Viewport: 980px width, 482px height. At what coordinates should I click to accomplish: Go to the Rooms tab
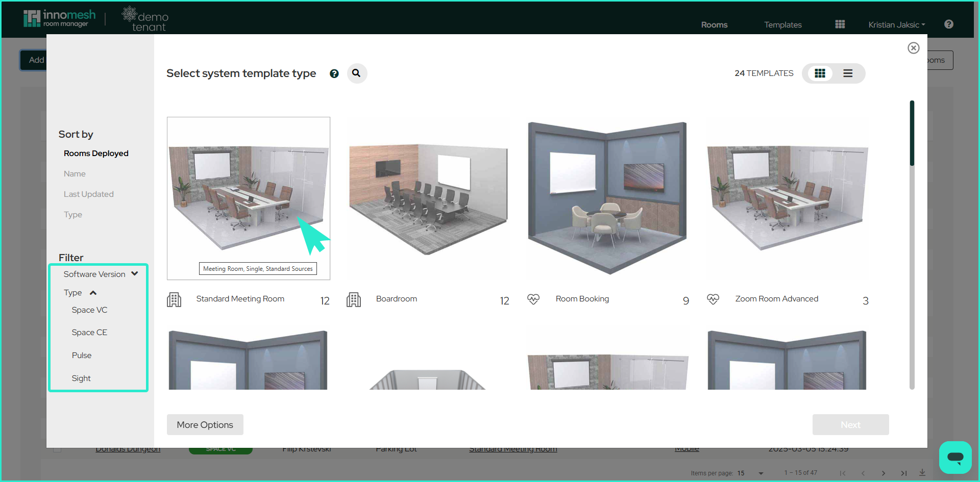point(714,24)
